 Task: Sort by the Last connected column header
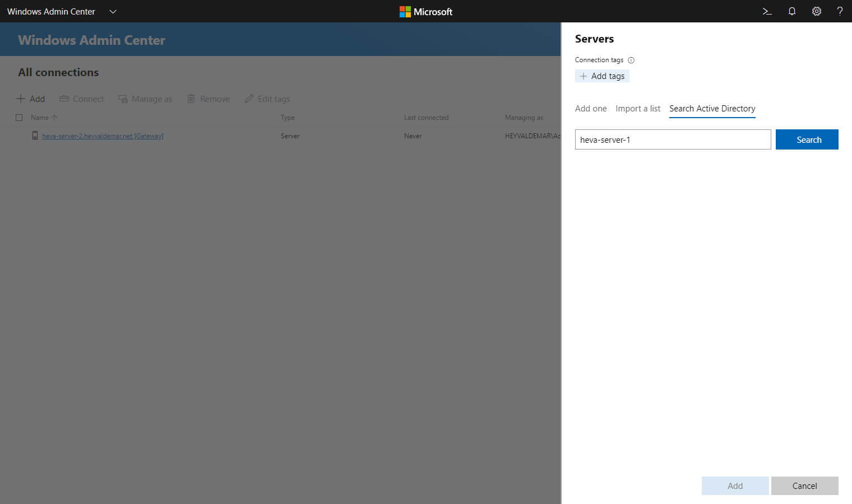click(426, 118)
